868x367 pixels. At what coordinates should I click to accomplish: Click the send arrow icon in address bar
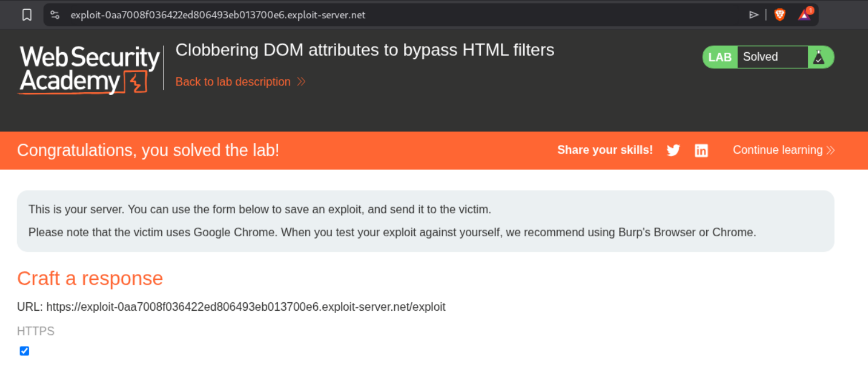pos(754,15)
